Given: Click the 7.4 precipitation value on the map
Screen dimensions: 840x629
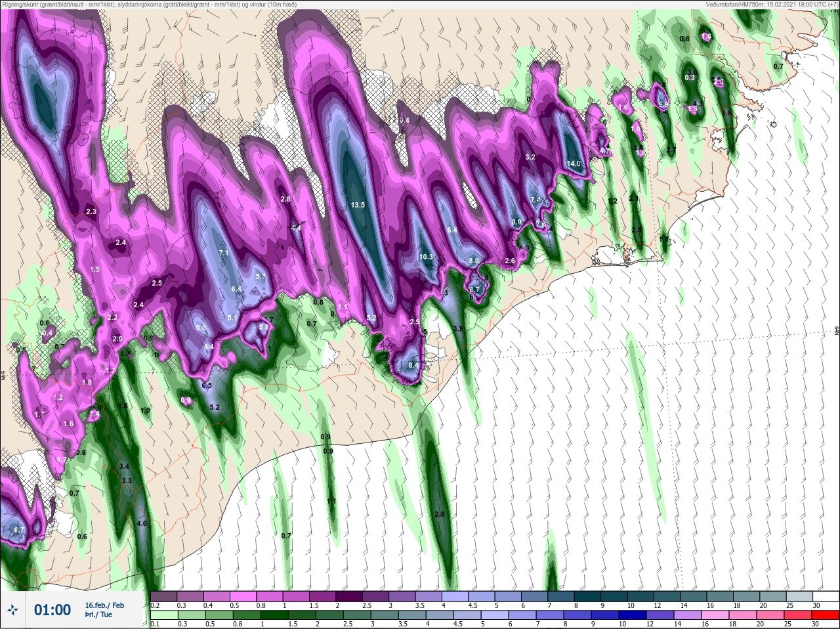Looking at the screenshot, I should tap(535, 200).
